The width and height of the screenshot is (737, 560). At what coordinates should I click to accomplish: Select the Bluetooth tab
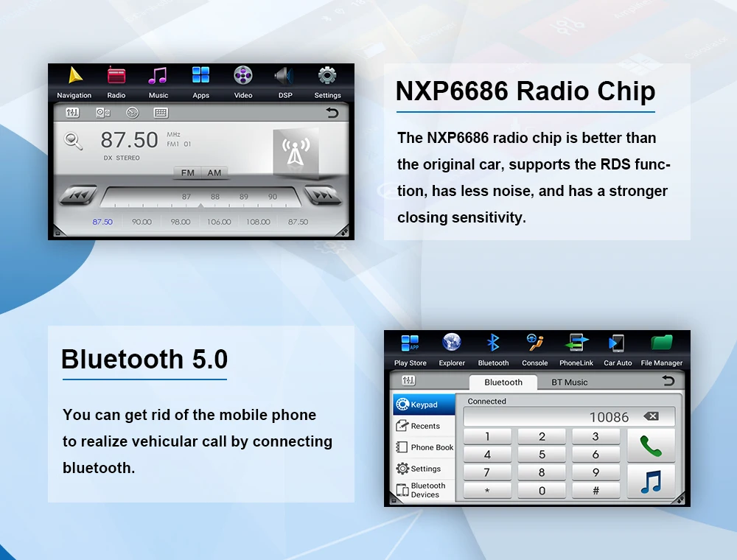click(503, 382)
